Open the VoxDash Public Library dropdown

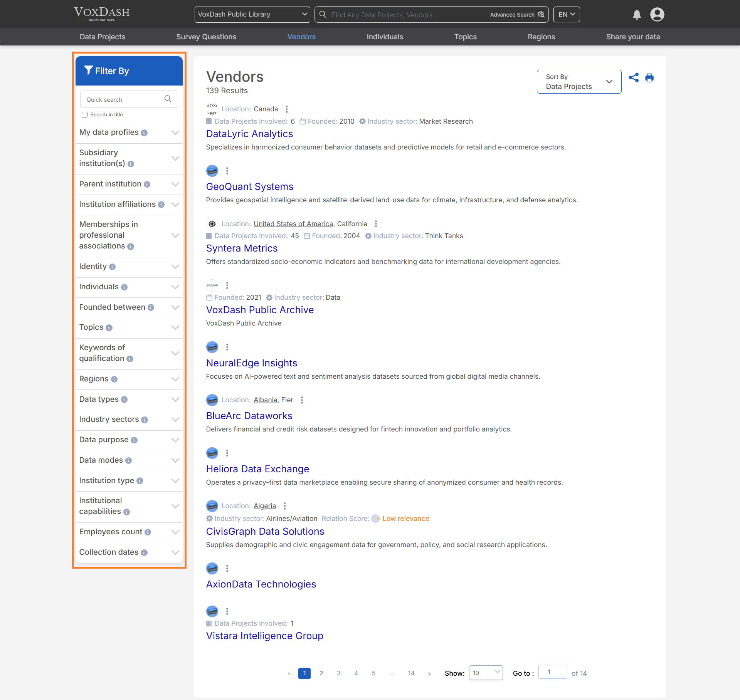point(252,15)
